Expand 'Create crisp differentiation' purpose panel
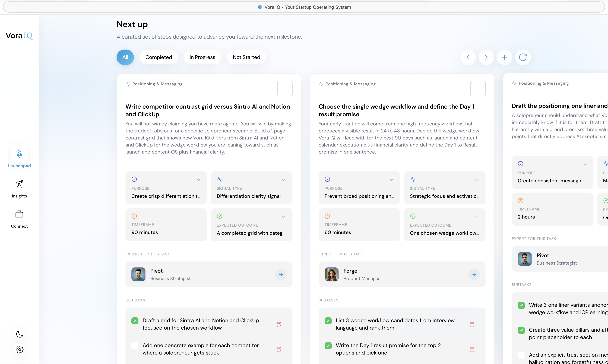608x364 pixels. [198, 180]
